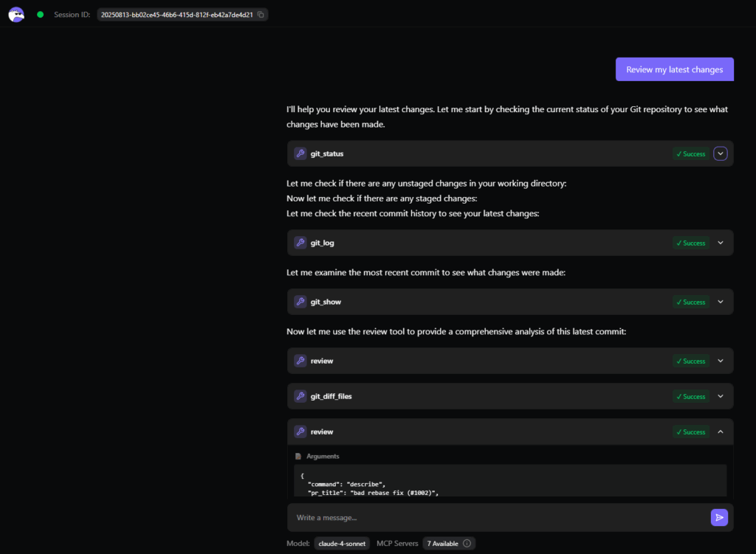
Task: Click the git_diff_files wrench icon
Action: [x=300, y=396]
